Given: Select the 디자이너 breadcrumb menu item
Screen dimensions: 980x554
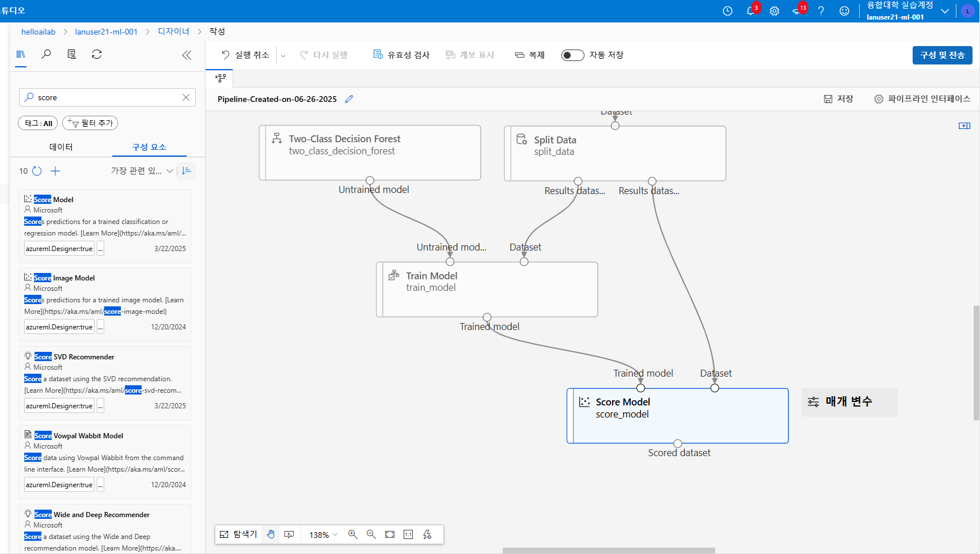Looking at the screenshot, I should [x=173, y=32].
